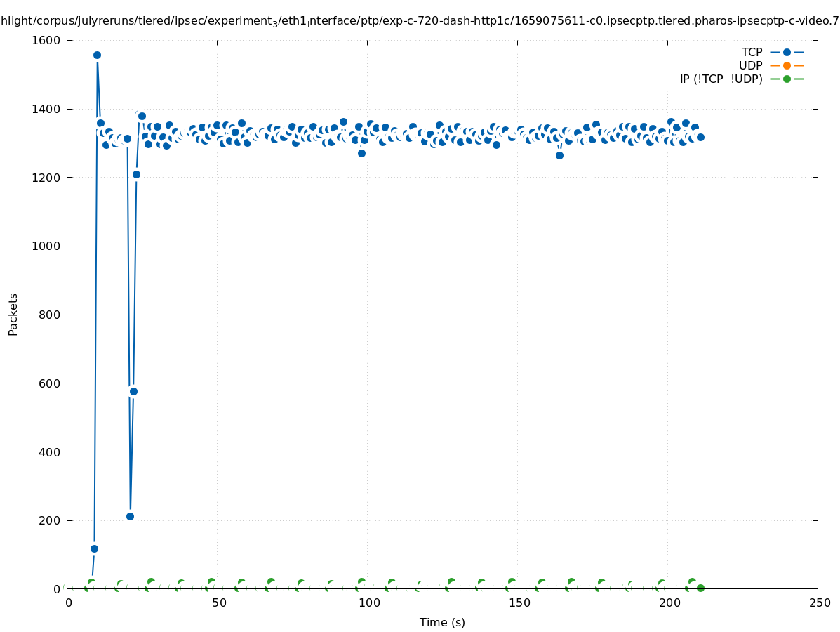Click the file path title at top
The width and height of the screenshot is (840, 632).
(x=420, y=21)
